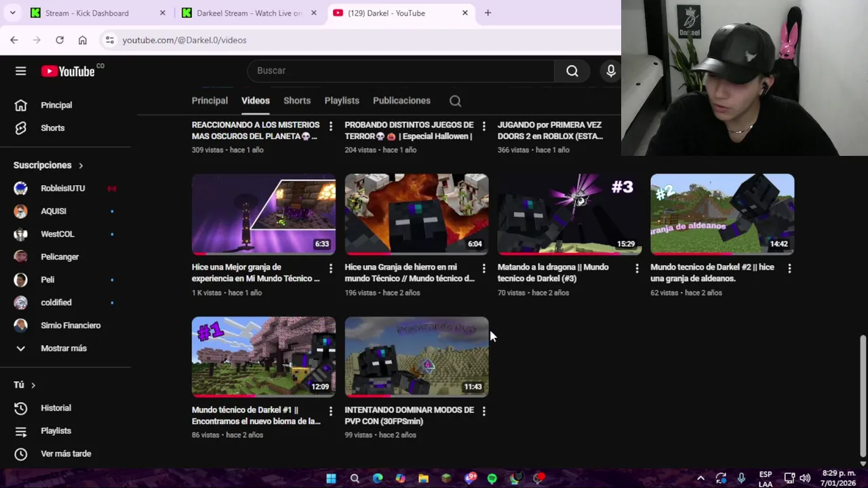The height and width of the screenshot is (488, 868).
Task: Switch to the Shorts channel tab
Action: tap(297, 101)
